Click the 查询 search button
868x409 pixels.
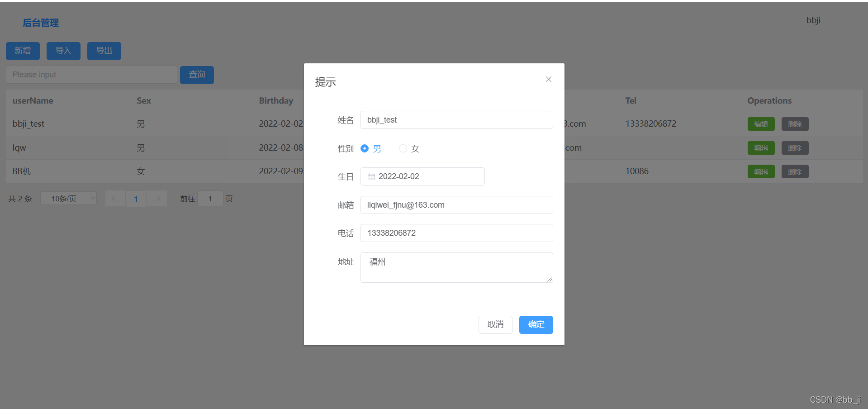(x=197, y=75)
